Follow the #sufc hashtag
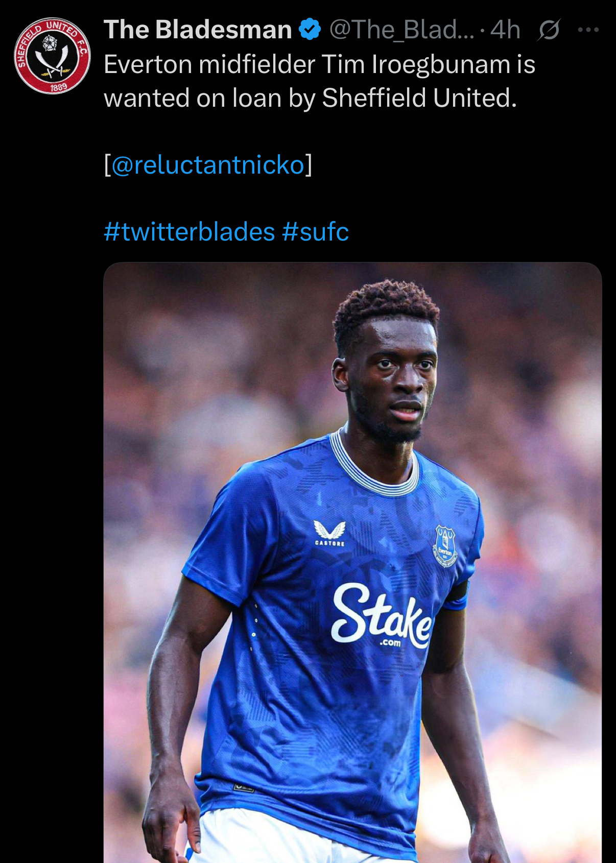Screen dimensions: 616x863 pyautogui.click(x=315, y=232)
